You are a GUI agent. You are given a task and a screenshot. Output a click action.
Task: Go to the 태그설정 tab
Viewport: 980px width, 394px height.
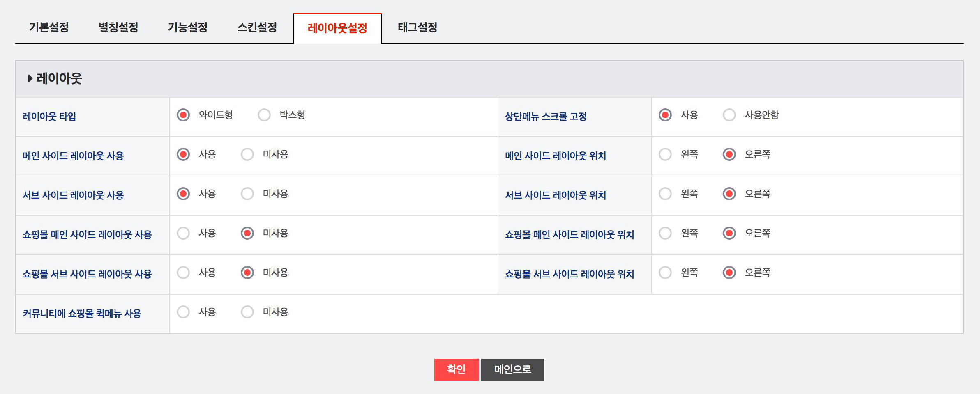pos(417,27)
